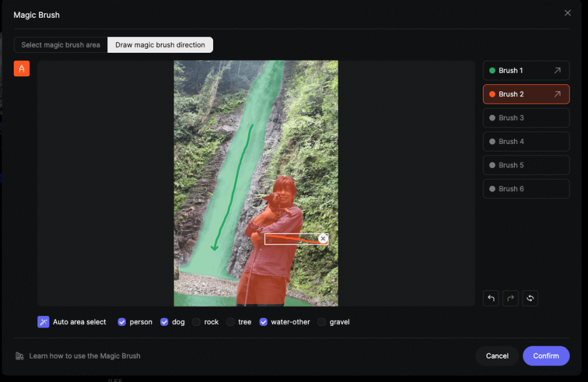The image size is (588, 382).
Task: Enable the rock checkbox
Action: [196, 322]
